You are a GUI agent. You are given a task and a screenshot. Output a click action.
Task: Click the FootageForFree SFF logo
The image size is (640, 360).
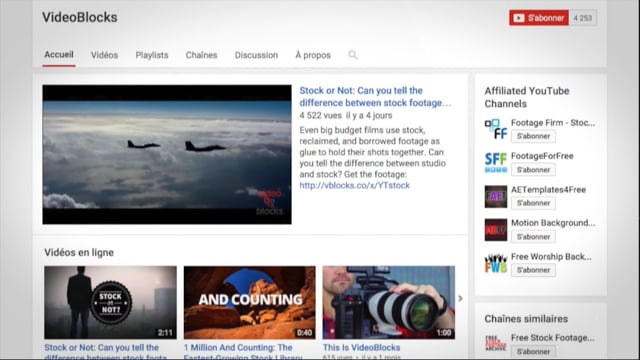pyautogui.click(x=496, y=162)
